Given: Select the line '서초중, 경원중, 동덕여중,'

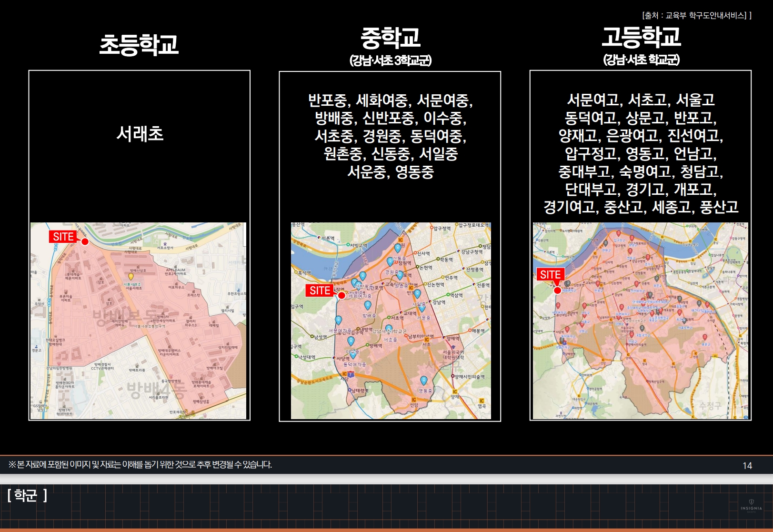Looking at the screenshot, I should (x=391, y=136).
